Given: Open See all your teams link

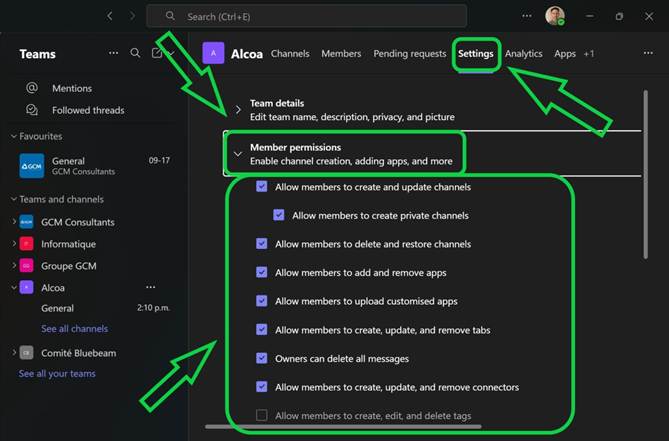Looking at the screenshot, I should [57, 374].
